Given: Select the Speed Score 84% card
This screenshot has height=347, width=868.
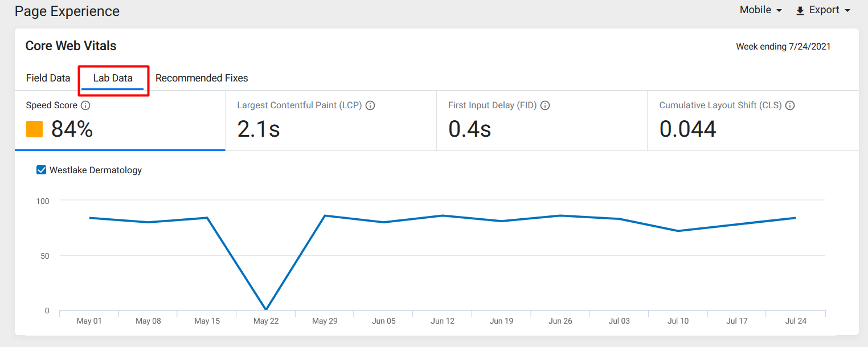Looking at the screenshot, I should pos(120,121).
